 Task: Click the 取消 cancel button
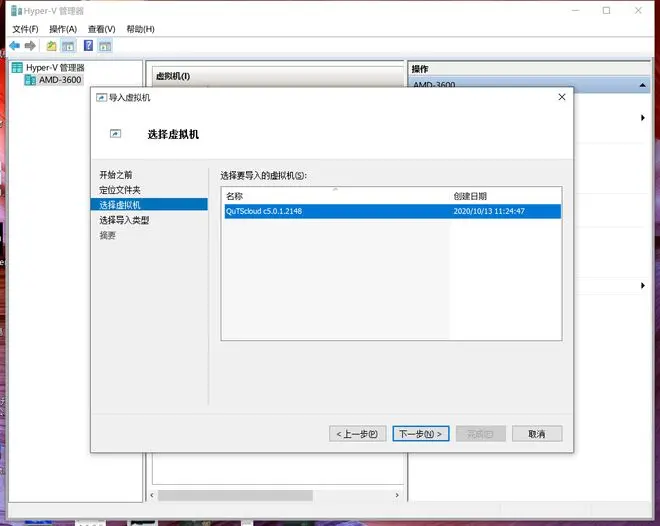click(x=537, y=434)
